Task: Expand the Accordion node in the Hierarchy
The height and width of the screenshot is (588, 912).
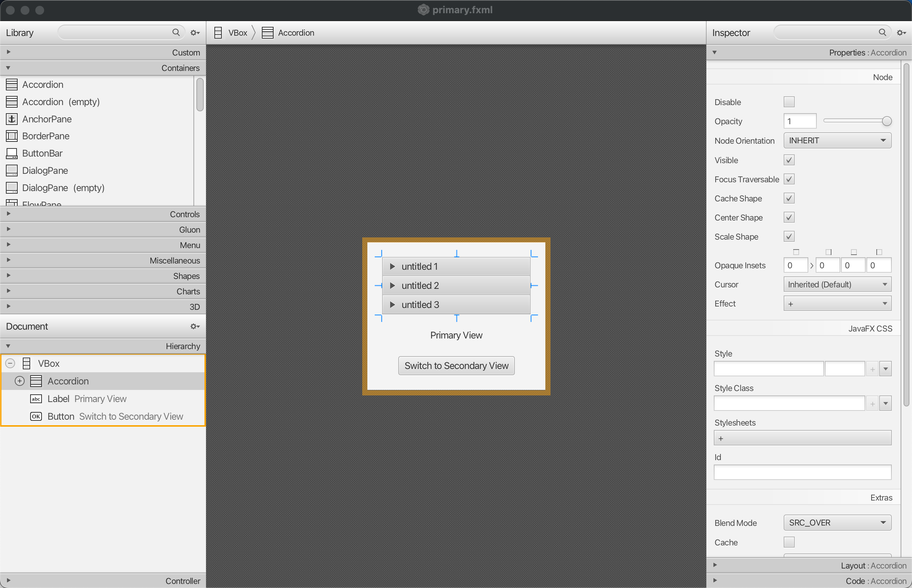Action: (x=19, y=381)
